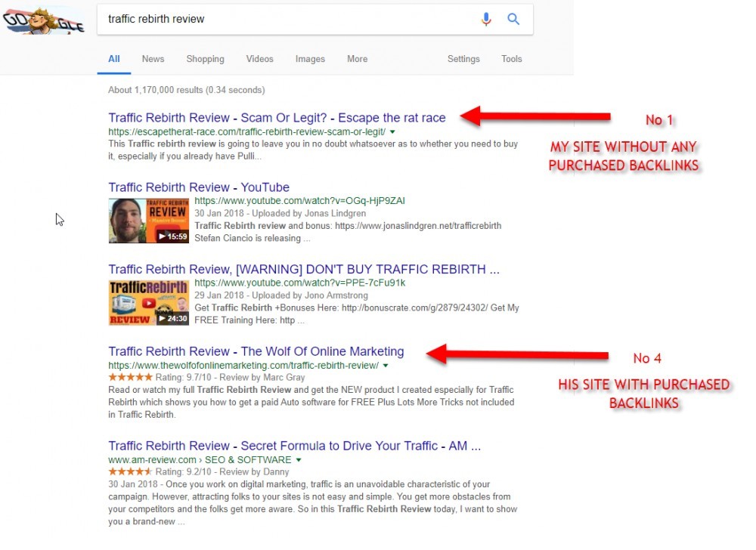Switch to the News tab
This screenshot has width=756, height=550.
pos(153,59)
